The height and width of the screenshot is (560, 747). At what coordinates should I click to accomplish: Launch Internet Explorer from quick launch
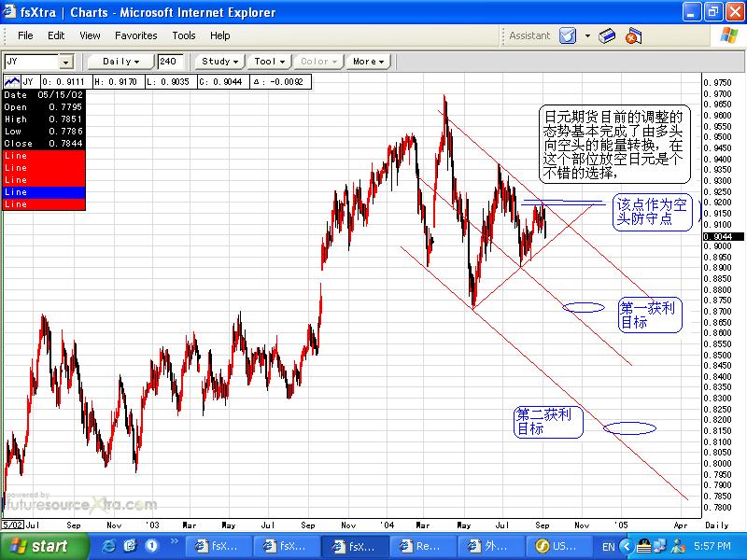(109, 546)
